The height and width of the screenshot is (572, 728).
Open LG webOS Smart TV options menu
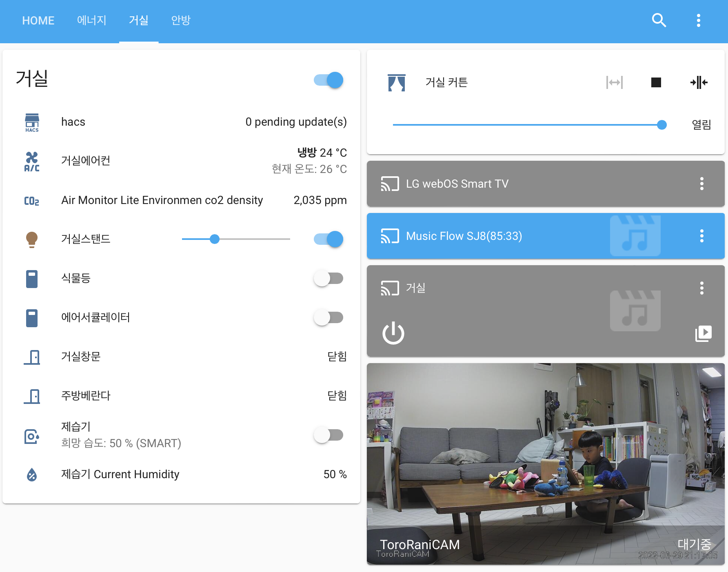click(x=702, y=184)
